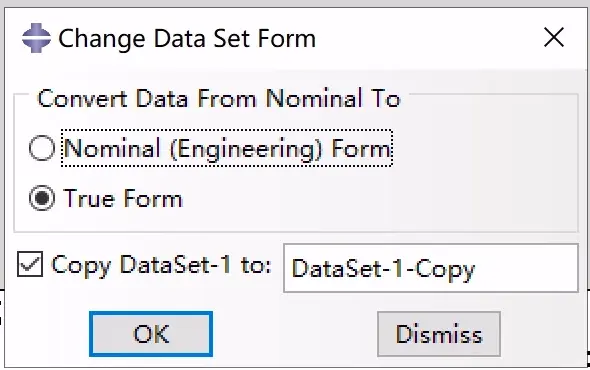Select the Nominal (Engineering) Form radio button
The width and height of the screenshot is (590, 370).
coord(42,148)
